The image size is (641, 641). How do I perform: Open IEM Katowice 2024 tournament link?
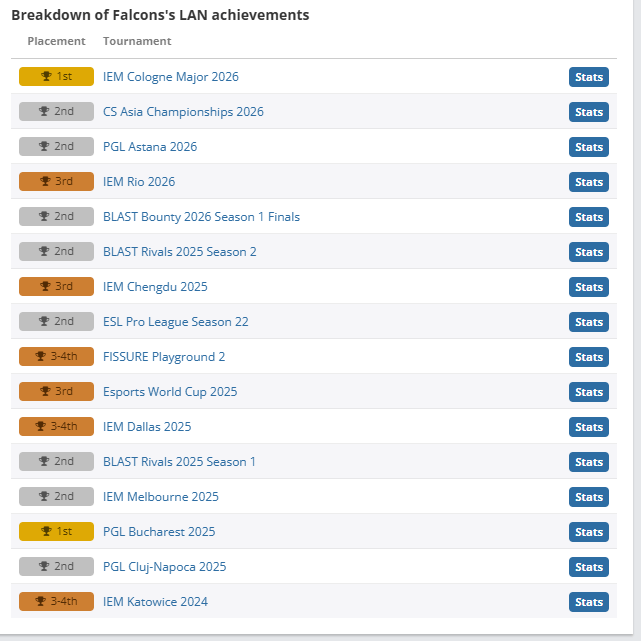[x=155, y=602]
